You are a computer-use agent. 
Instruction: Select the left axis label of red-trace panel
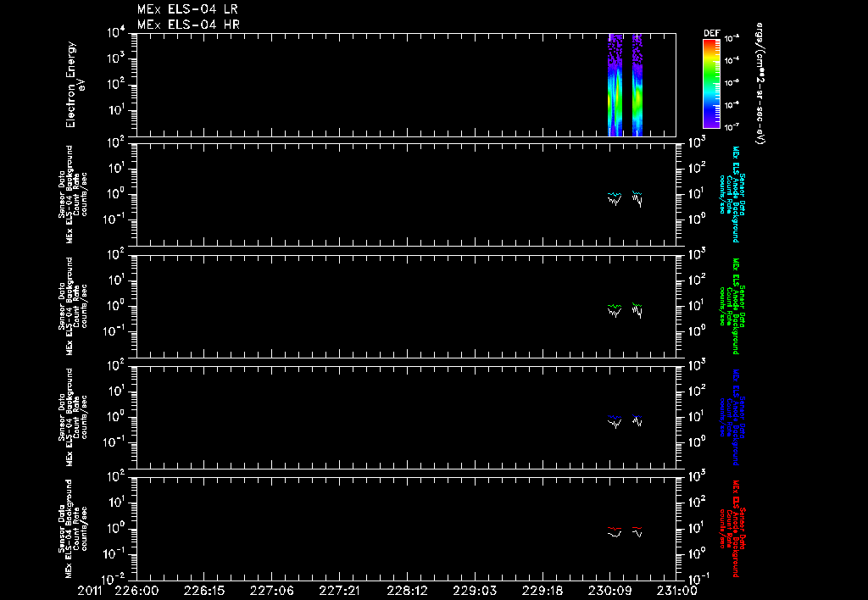pos(74,529)
